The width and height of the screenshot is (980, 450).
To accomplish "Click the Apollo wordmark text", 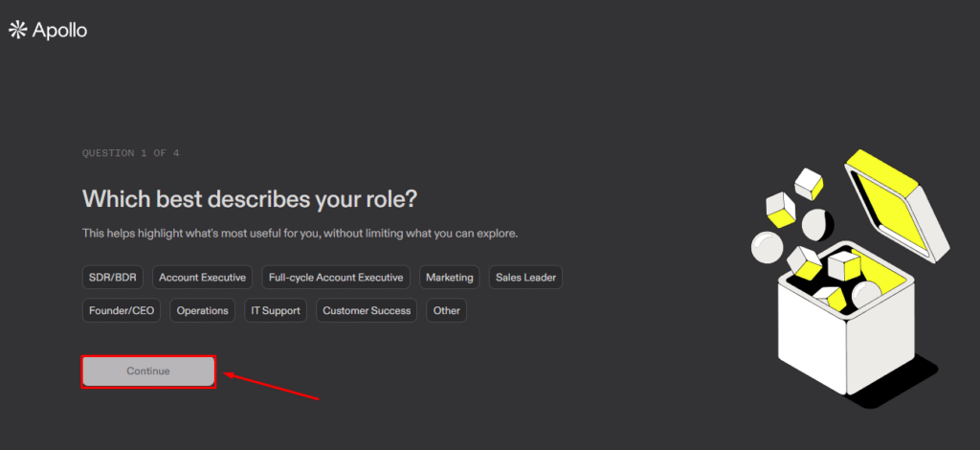I will [x=59, y=30].
